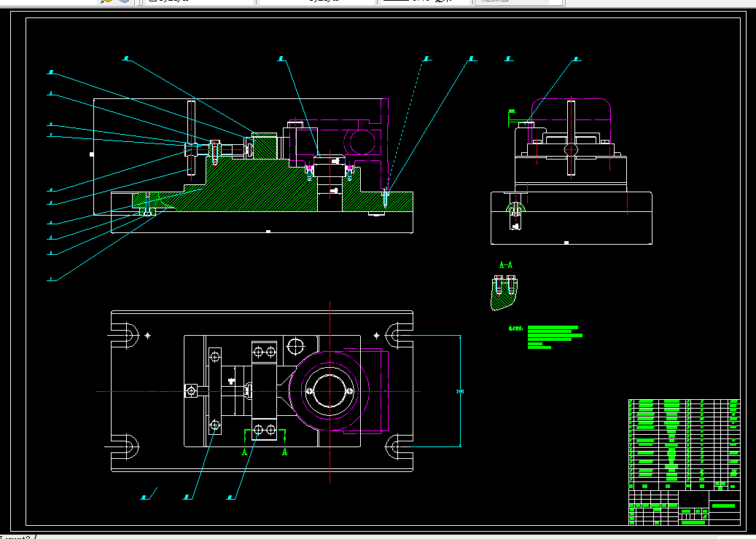
Task: Select the red horizontal centerline in plan view
Action: (x=258, y=392)
